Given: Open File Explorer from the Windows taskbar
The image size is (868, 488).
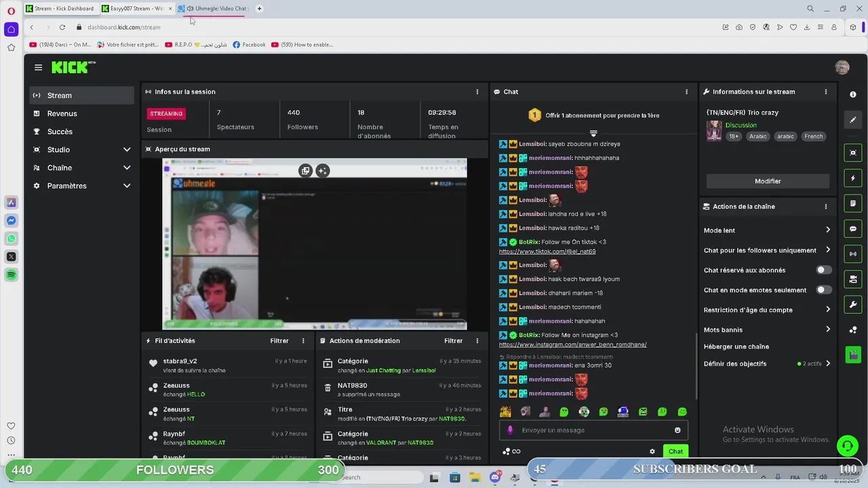Looking at the screenshot, I should pos(475,478).
